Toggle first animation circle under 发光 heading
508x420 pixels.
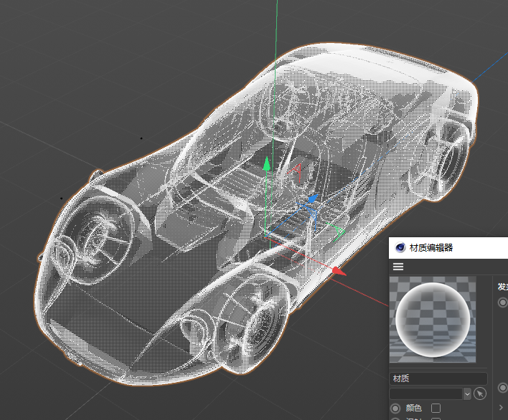[x=503, y=302]
